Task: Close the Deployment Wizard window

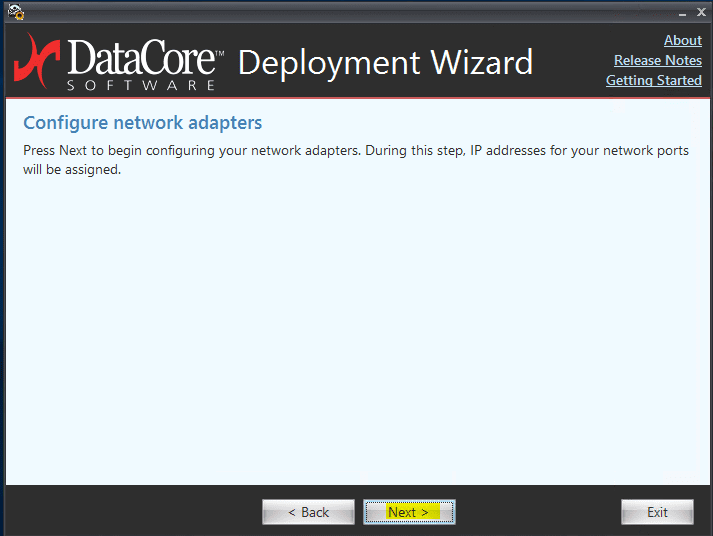Action: [701, 12]
